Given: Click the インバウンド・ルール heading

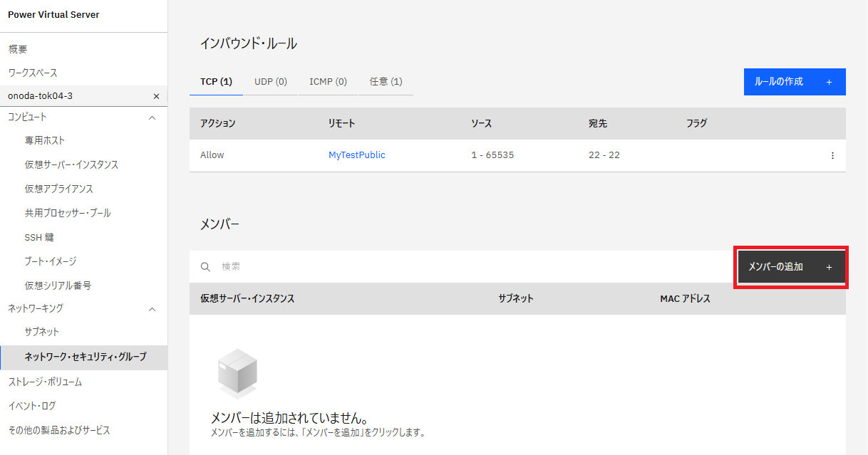Looking at the screenshot, I should pyautogui.click(x=249, y=43).
